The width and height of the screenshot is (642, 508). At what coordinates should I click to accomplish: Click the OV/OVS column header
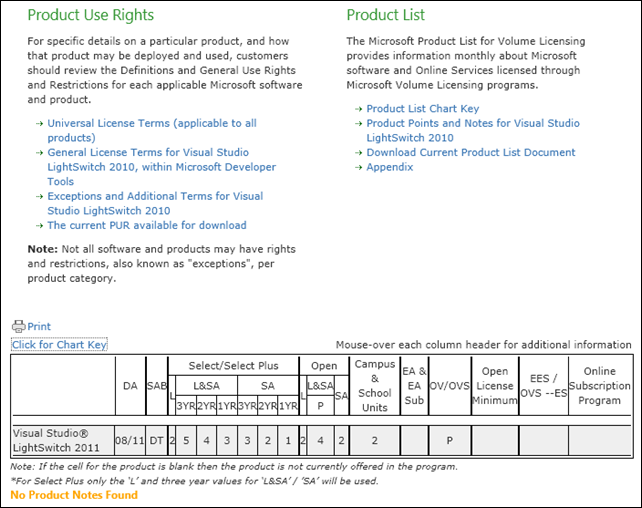(x=450, y=386)
